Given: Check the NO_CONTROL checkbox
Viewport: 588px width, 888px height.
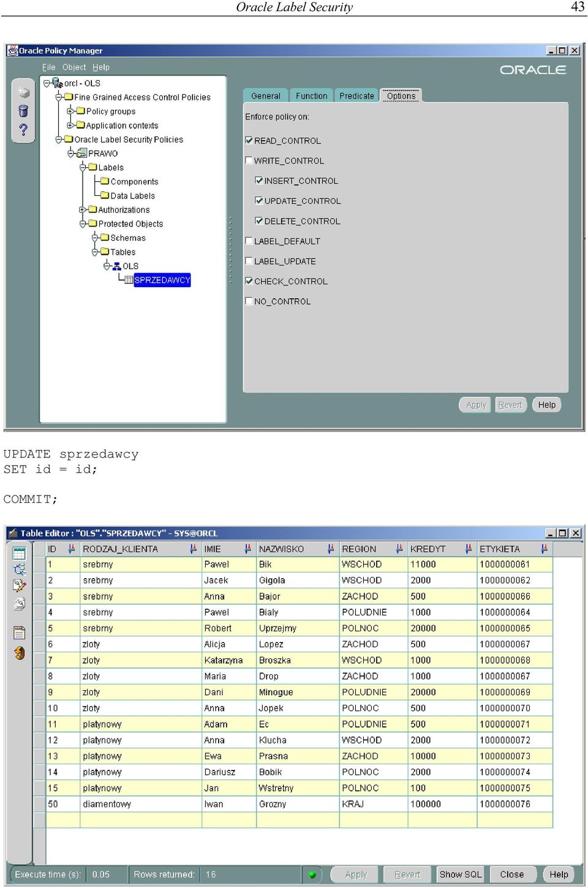Looking at the screenshot, I should click(x=249, y=301).
